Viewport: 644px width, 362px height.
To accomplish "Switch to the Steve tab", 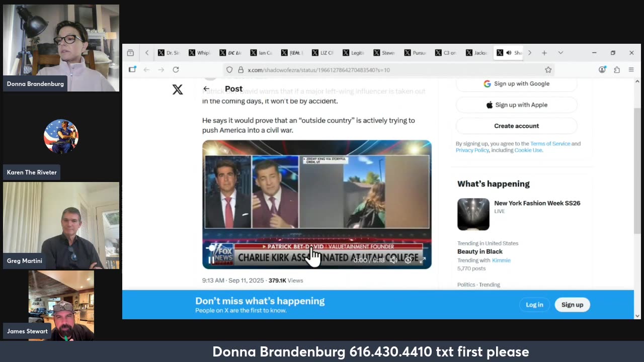I will 384,53.
